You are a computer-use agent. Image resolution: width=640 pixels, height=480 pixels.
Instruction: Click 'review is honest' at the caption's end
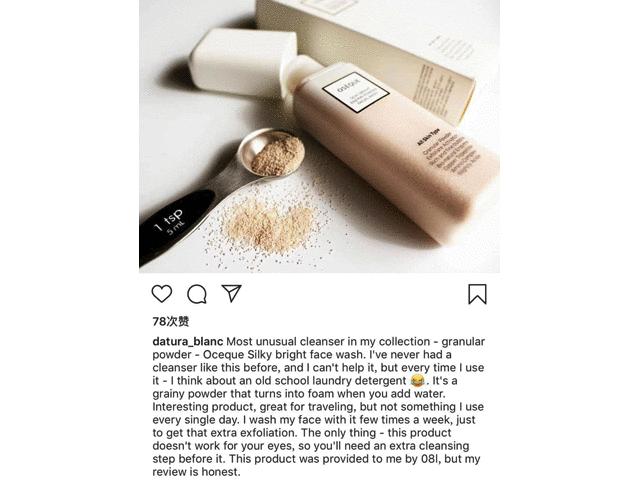pyautogui.click(x=196, y=472)
